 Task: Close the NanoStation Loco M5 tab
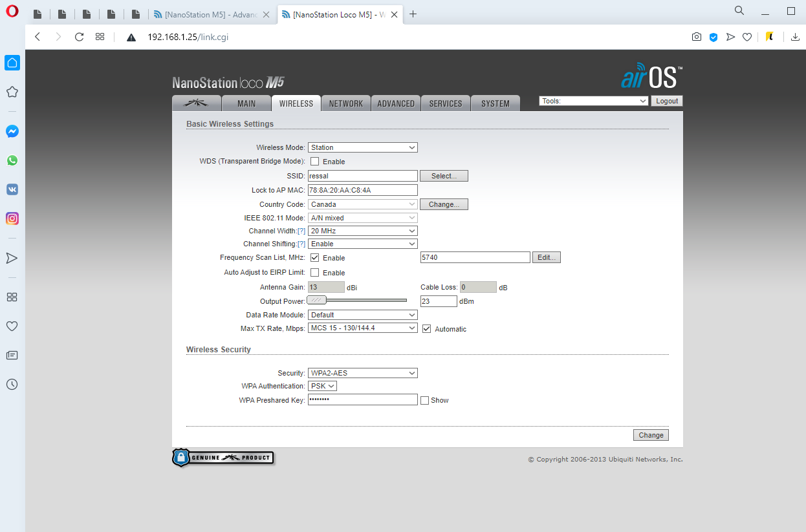[394, 14]
